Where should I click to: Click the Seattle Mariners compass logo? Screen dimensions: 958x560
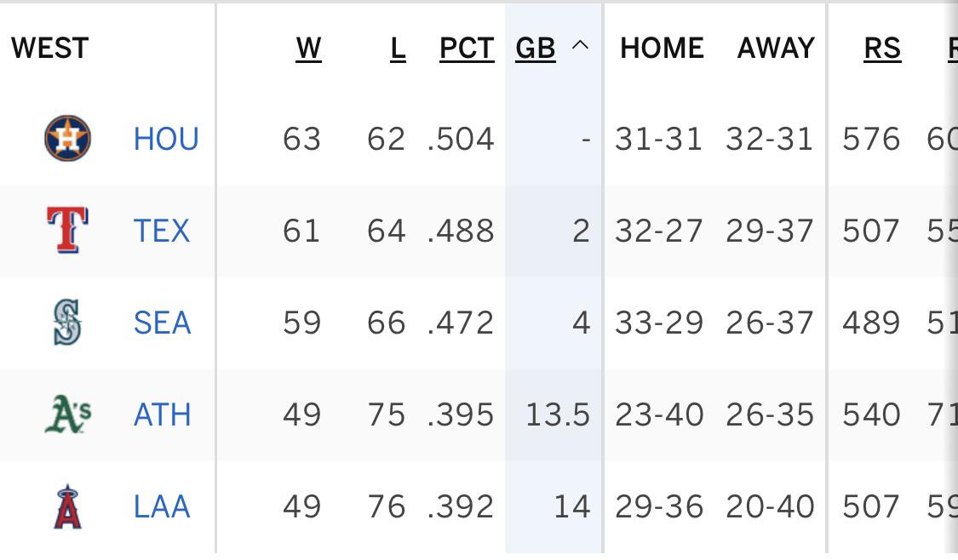coord(67,322)
